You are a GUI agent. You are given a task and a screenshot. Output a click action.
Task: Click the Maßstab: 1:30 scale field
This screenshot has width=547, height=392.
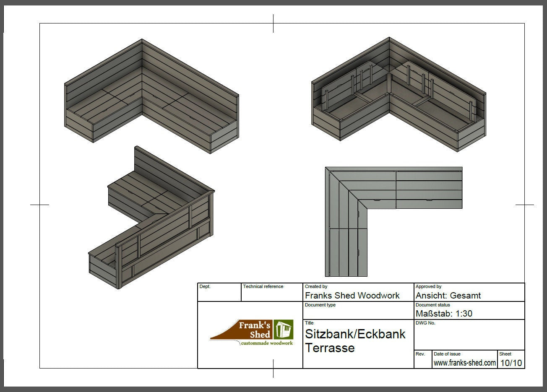(444, 314)
